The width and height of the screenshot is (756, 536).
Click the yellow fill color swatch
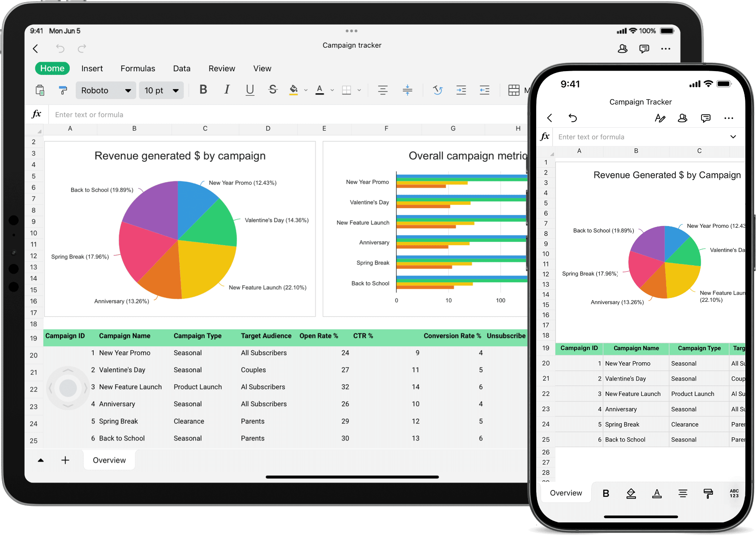(294, 95)
